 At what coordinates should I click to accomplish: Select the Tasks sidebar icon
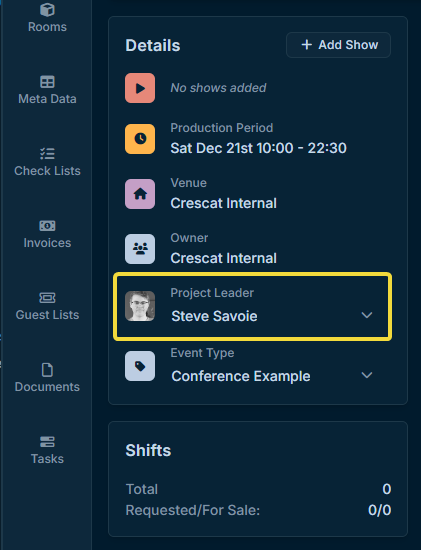(47, 442)
